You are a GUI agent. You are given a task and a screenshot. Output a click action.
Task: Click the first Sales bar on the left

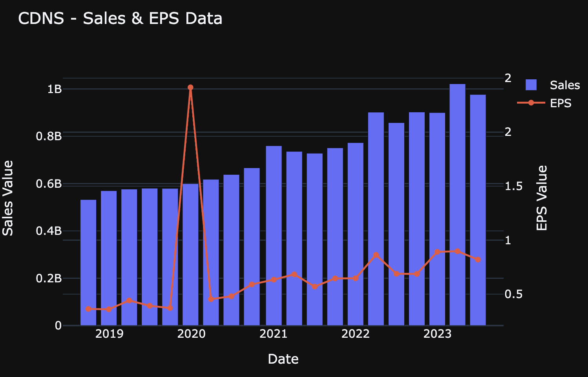pyautogui.click(x=88, y=263)
